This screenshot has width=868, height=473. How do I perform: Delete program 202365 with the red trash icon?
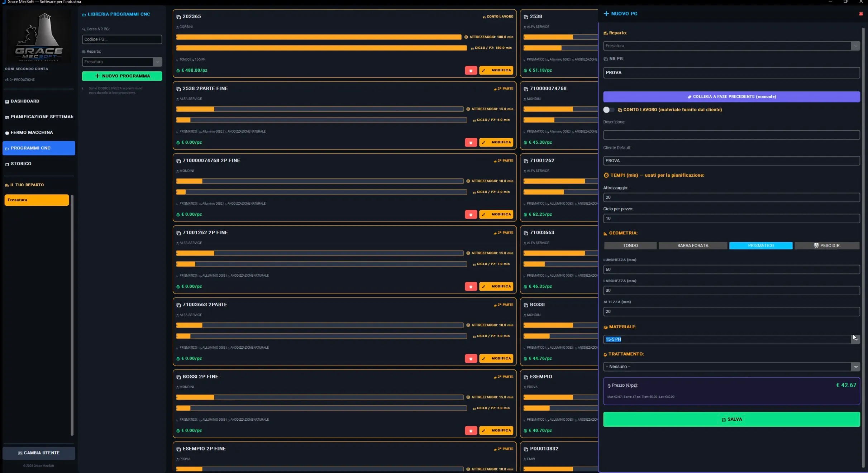click(x=471, y=71)
